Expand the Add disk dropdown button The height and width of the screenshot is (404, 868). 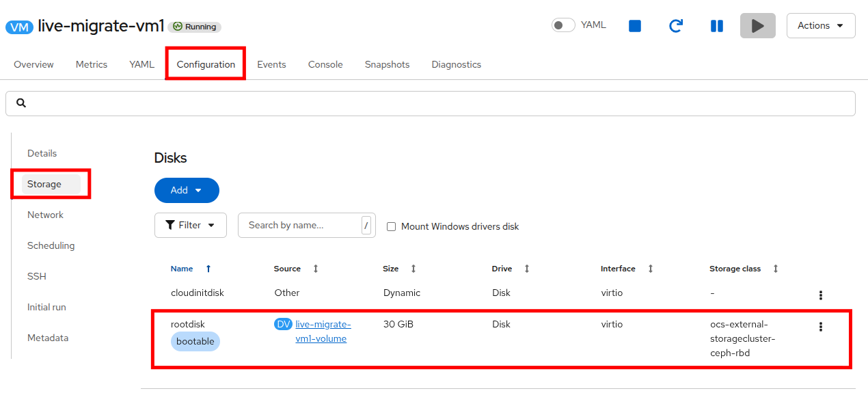pos(187,190)
